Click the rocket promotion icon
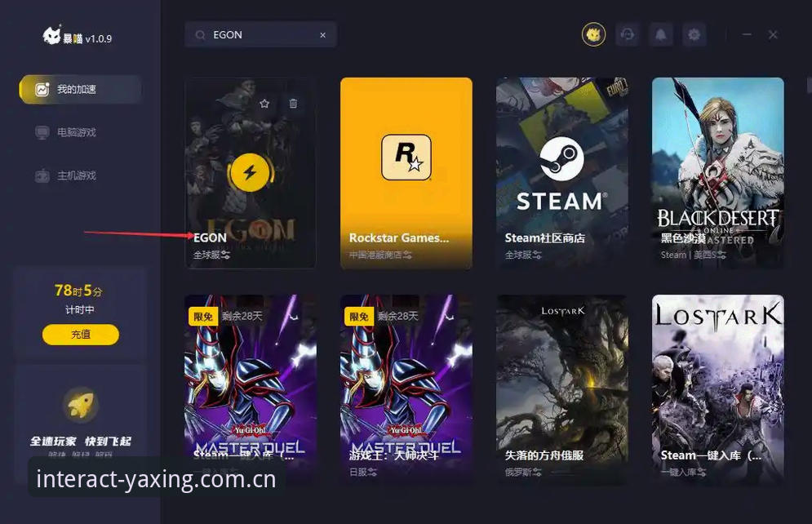Image resolution: width=812 pixels, height=524 pixels. click(80, 404)
